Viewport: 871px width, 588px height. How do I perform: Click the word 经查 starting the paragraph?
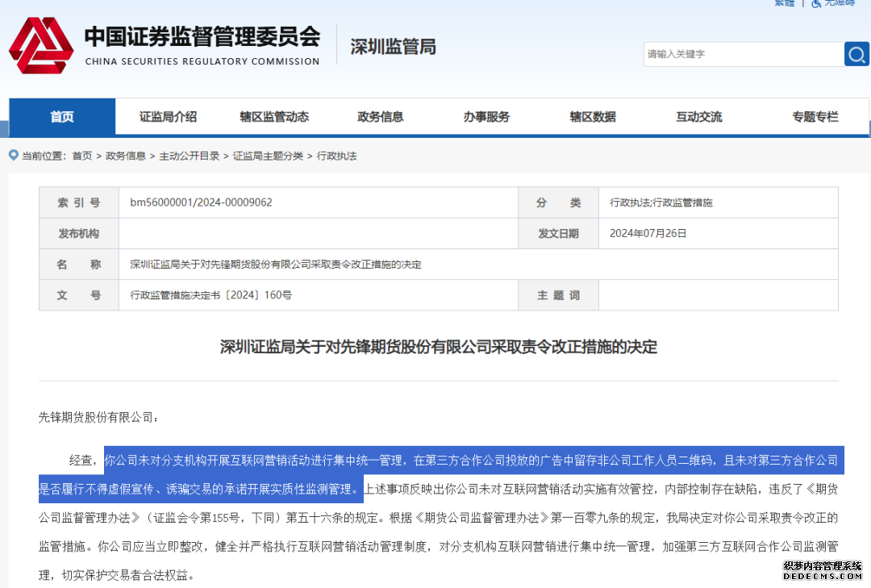pyautogui.click(x=81, y=461)
